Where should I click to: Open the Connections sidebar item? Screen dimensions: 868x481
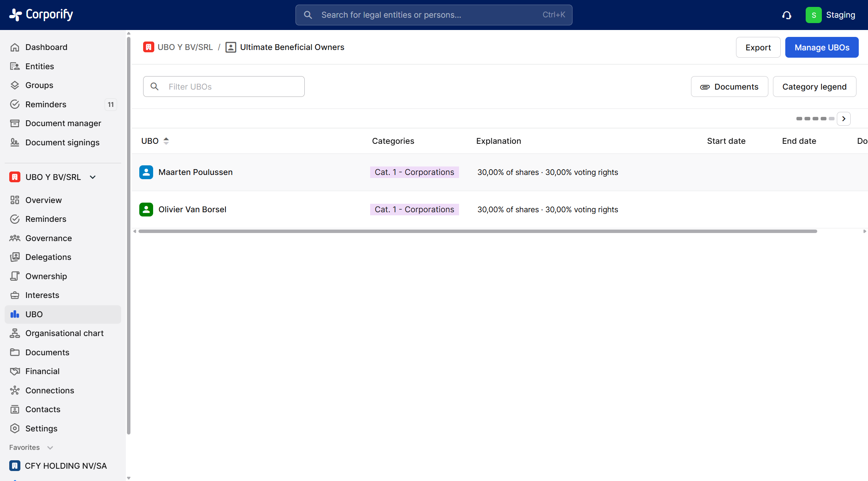click(50, 391)
